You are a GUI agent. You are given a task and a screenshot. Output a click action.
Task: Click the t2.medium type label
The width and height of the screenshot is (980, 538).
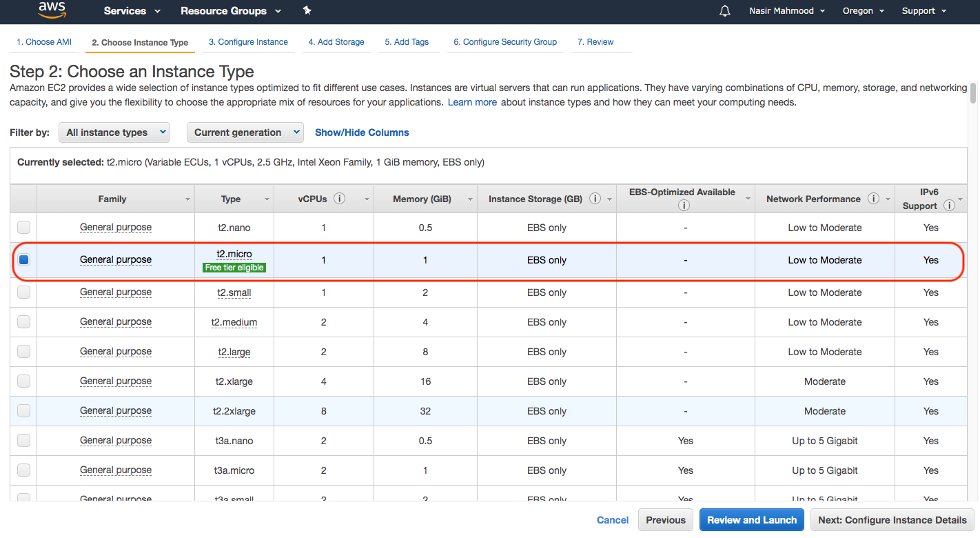[x=234, y=322]
